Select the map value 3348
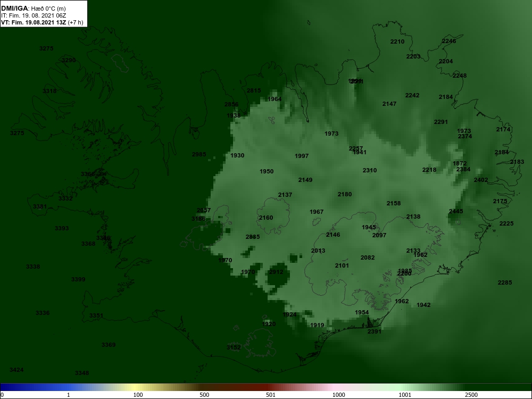 [x=82, y=373]
